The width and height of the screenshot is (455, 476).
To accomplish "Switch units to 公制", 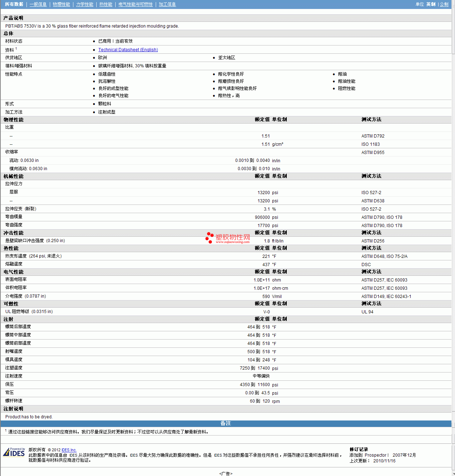I will coord(444,4).
